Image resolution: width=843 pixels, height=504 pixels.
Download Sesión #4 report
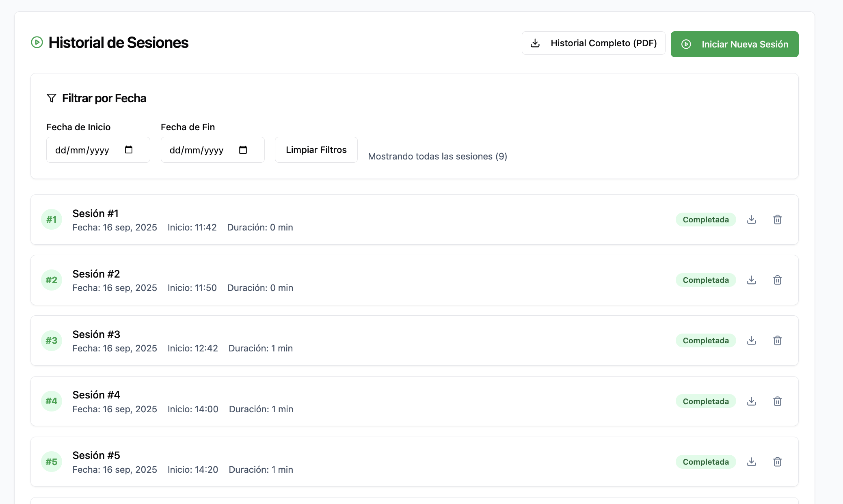click(751, 401)
